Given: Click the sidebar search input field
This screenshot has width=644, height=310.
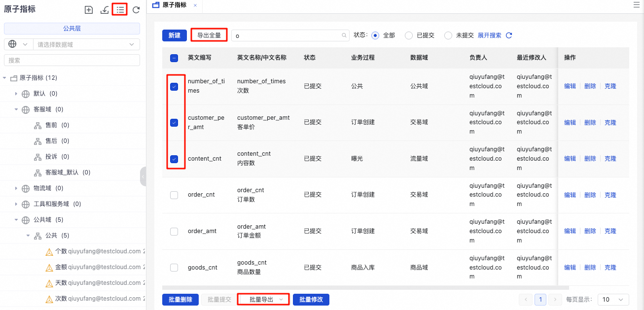Looking at the screenshot, I should [x=72, y=60].
